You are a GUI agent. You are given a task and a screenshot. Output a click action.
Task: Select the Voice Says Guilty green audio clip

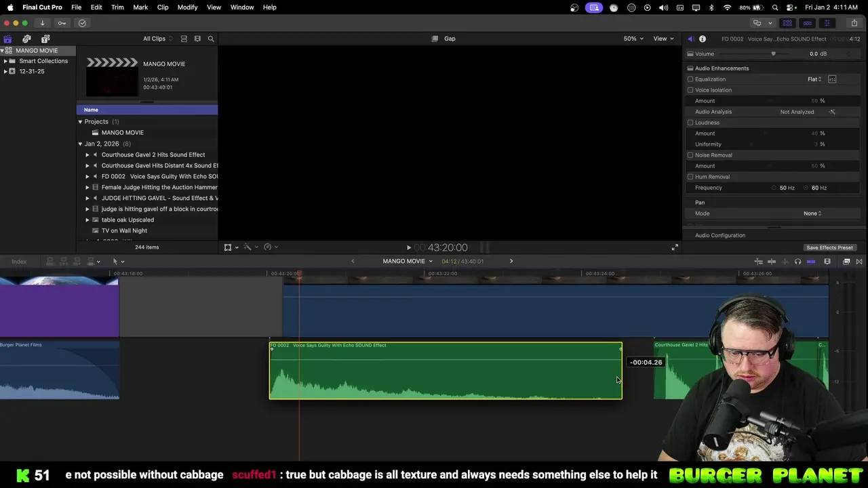tap(446, 371)
